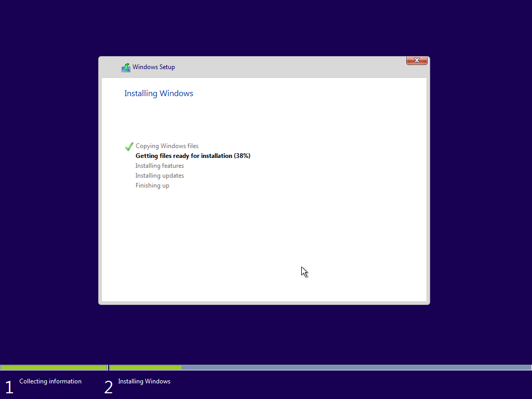Select the 'Installing Windows' heading
This screenshot has height=399, width=532.
(x=158, y=94)
